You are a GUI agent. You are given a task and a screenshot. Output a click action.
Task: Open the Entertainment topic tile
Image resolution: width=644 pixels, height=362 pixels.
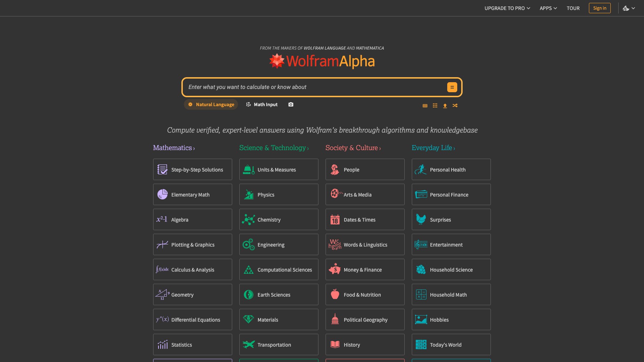(x=451, y=244)
